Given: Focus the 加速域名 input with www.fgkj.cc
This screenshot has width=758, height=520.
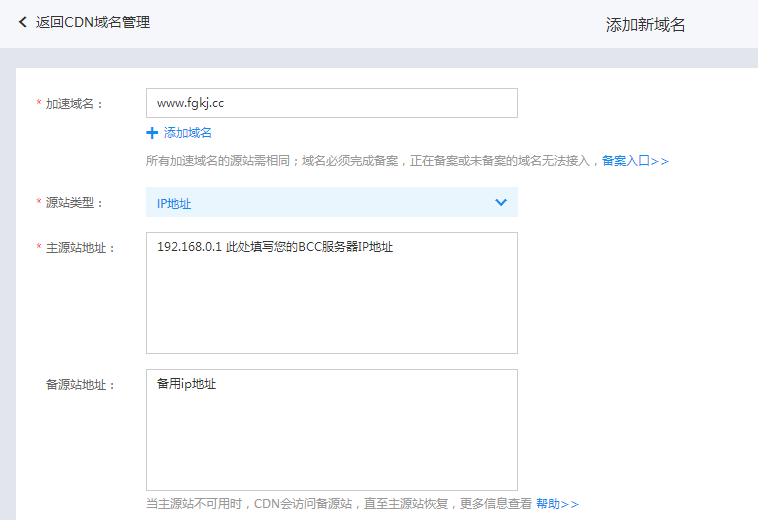Looking at the screenshot, I should [x=331, y=103].
